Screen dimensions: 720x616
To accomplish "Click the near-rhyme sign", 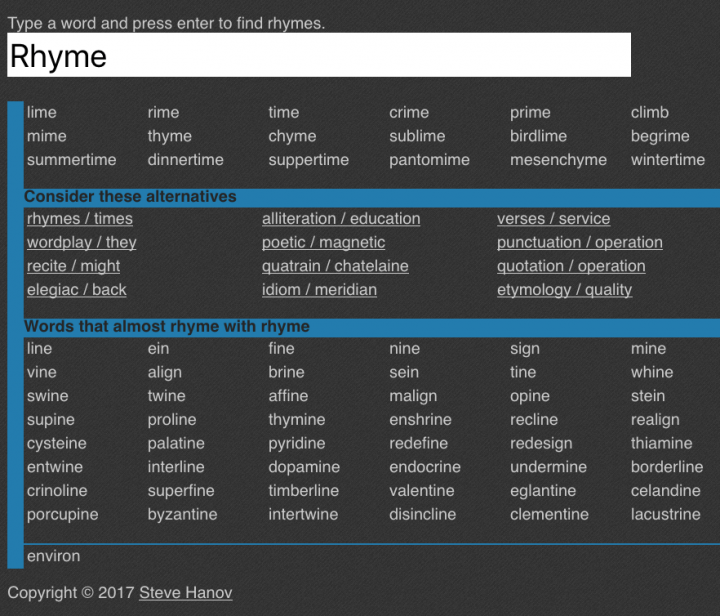I will [x=525, y=349].
